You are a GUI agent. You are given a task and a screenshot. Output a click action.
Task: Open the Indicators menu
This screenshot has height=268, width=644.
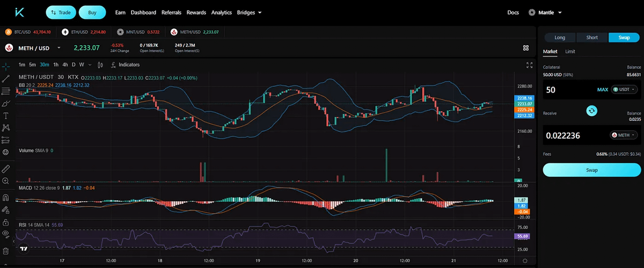125,65
